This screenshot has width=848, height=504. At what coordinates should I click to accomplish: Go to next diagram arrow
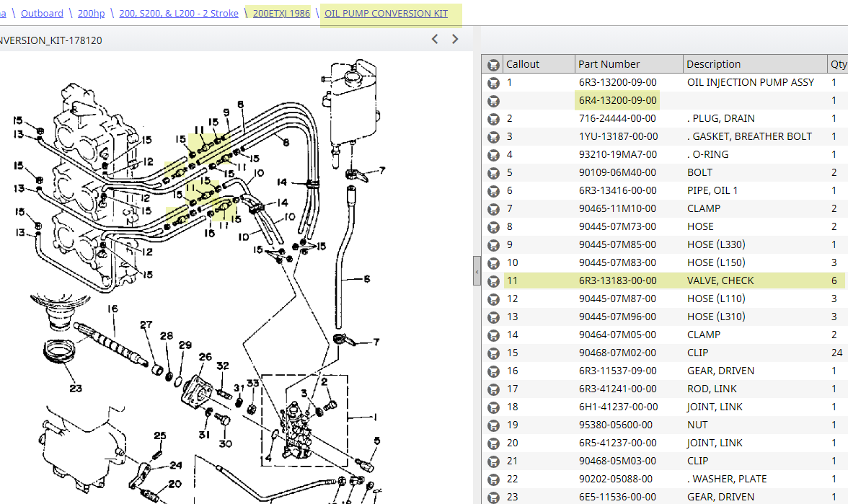(455, 39)
